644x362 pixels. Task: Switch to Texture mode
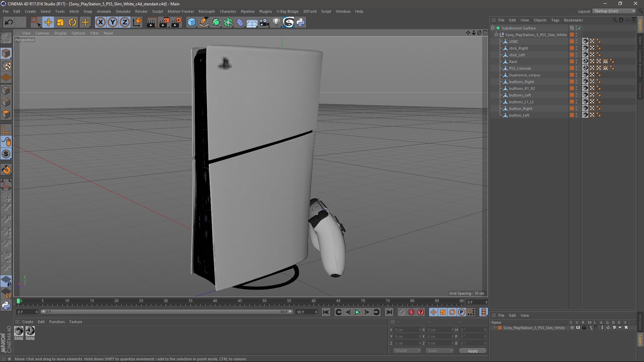click(x=6, y=66)
